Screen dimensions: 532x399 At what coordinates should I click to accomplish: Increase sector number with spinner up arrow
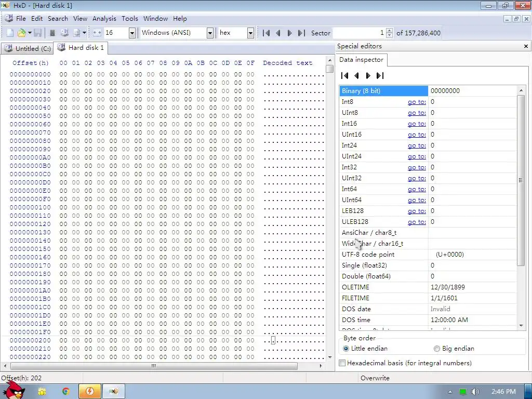(390, 31)
